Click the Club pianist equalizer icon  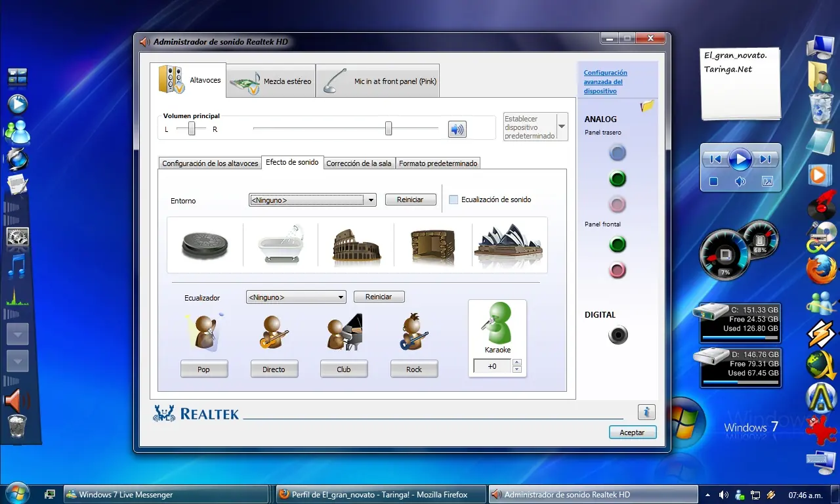coord(345,333)
